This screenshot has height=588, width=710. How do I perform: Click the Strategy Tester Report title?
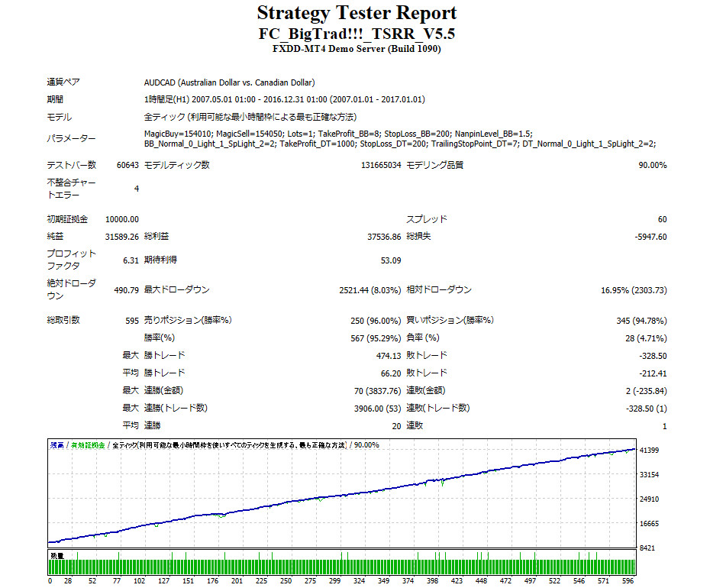(x=357, y=13)
